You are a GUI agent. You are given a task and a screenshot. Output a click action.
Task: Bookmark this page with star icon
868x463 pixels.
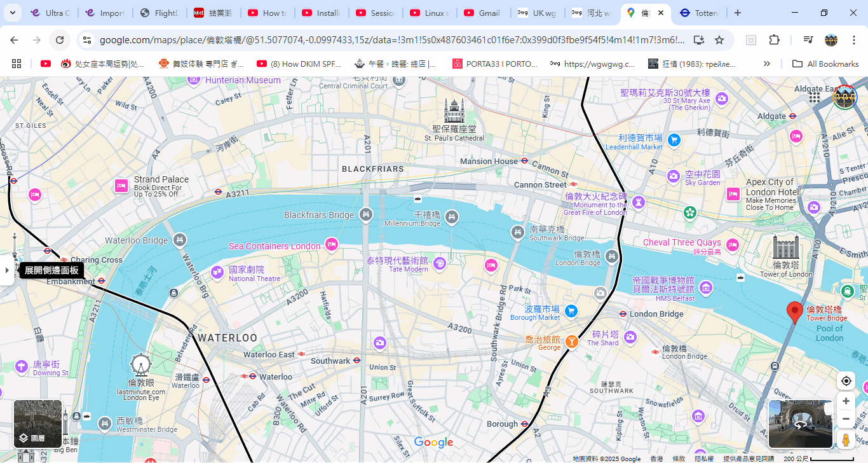pos(719,40)
